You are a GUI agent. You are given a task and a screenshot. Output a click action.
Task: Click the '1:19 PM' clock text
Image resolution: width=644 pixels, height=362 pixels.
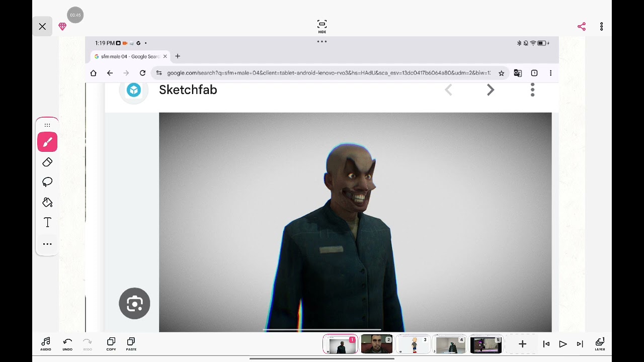pyautogui.click(x=105, y=43)
